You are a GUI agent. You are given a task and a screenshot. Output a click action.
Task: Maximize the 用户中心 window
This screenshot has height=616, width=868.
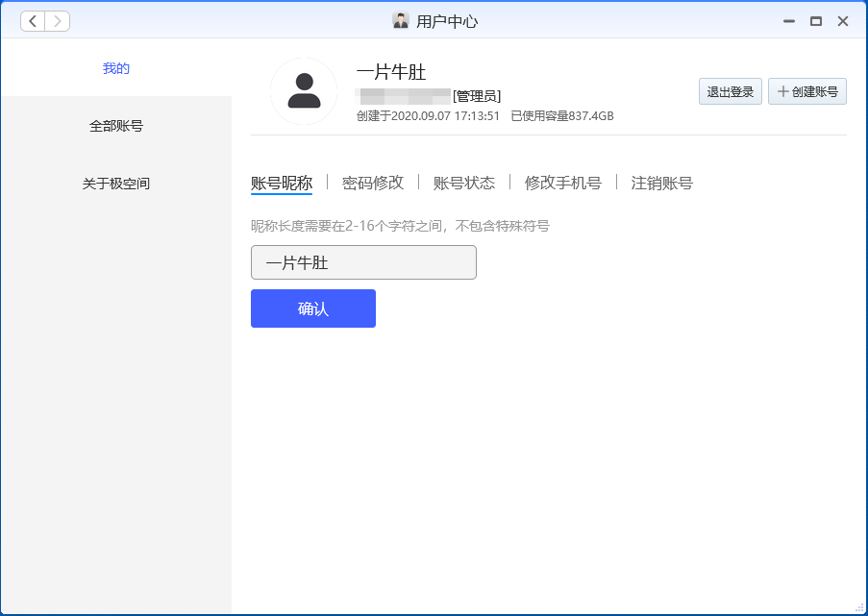tap(816, 21)
